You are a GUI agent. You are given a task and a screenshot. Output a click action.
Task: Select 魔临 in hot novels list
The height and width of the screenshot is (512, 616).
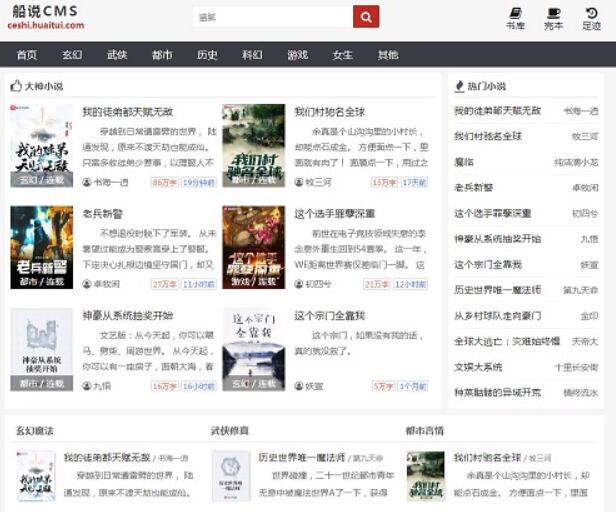pyautogui.click(x=464, y=162)
